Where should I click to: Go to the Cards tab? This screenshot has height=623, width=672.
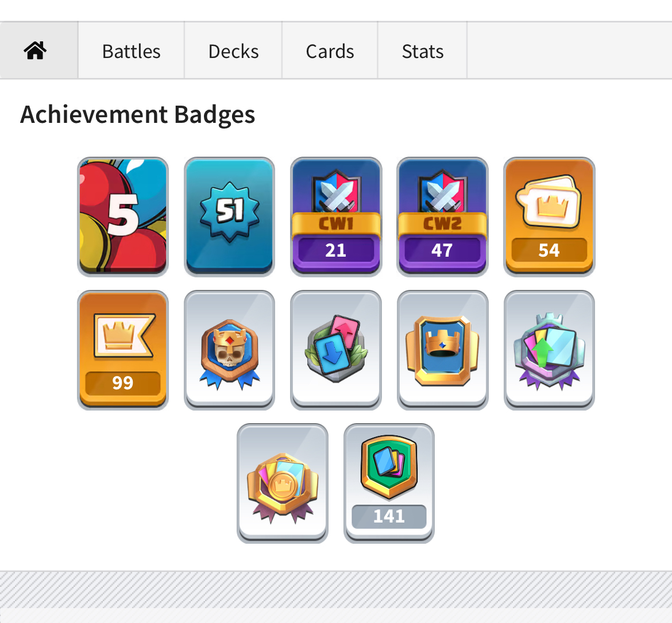[330, 51]
